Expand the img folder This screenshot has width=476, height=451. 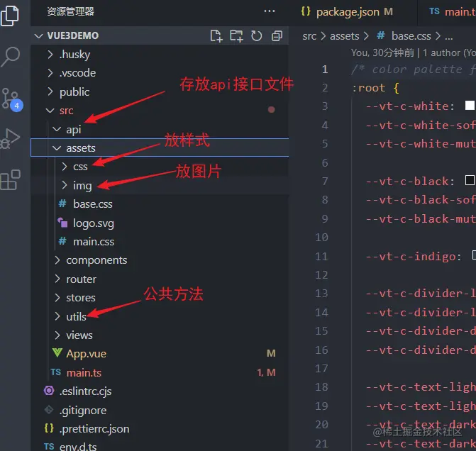(x=64, y=185)
